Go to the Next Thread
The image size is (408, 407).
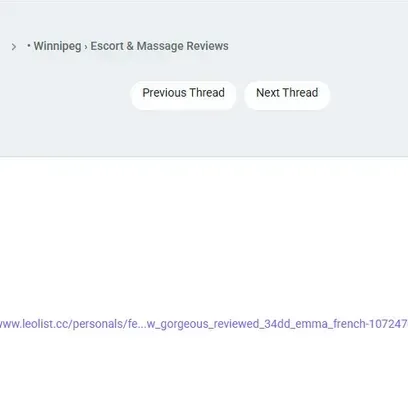click(287, 93)
